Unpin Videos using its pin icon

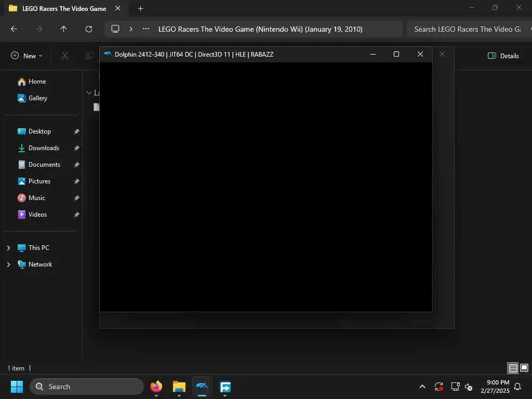77,215
